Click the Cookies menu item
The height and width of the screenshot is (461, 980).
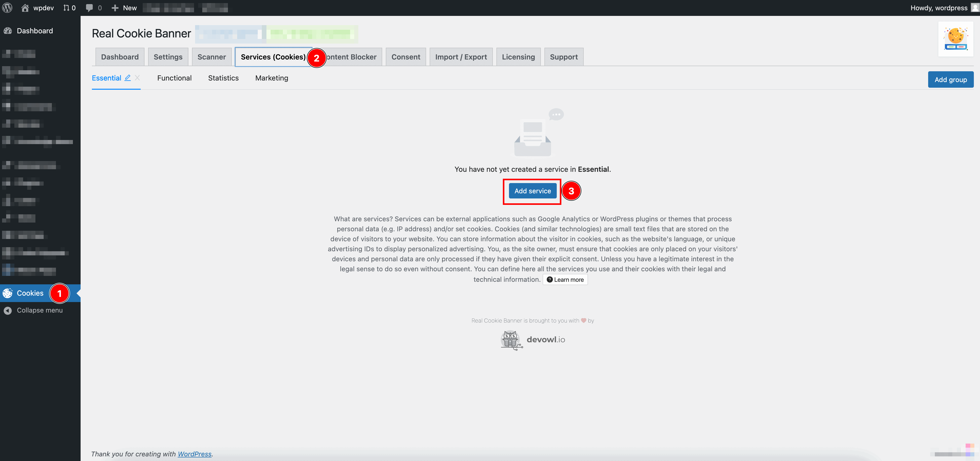(x=30, y=293)
